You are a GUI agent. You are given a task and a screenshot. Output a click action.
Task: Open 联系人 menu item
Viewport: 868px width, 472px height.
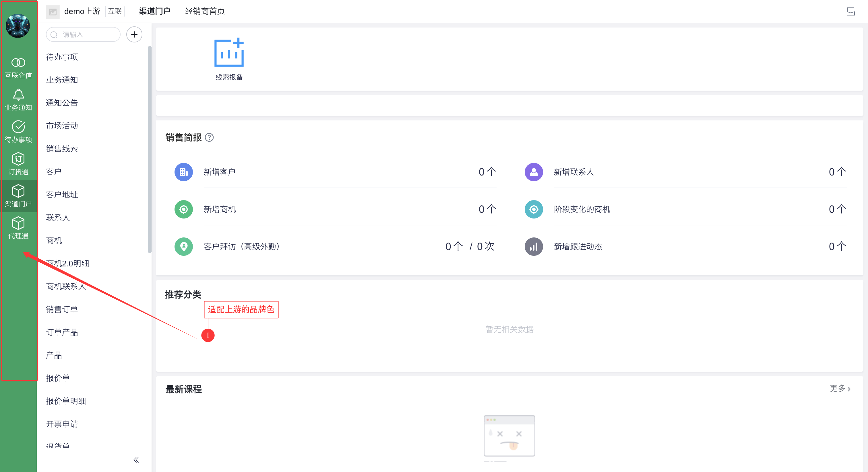pos(58,217)
